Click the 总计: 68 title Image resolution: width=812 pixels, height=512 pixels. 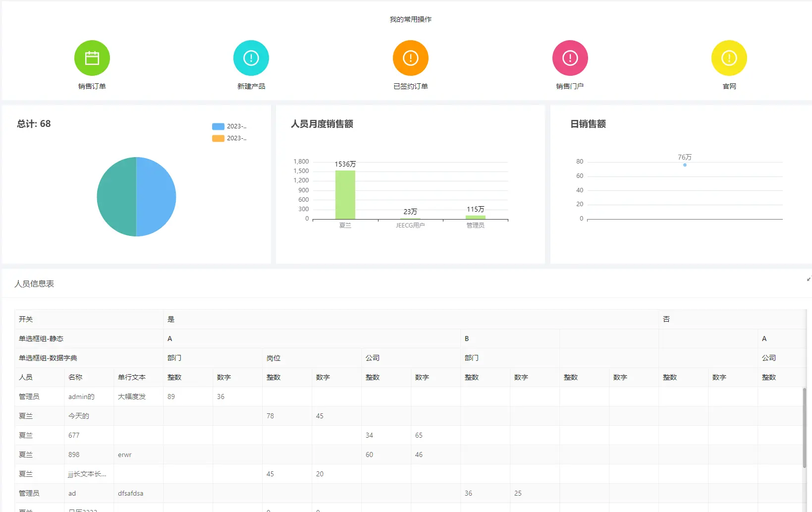pyautogui.click(x=34, y=124)
